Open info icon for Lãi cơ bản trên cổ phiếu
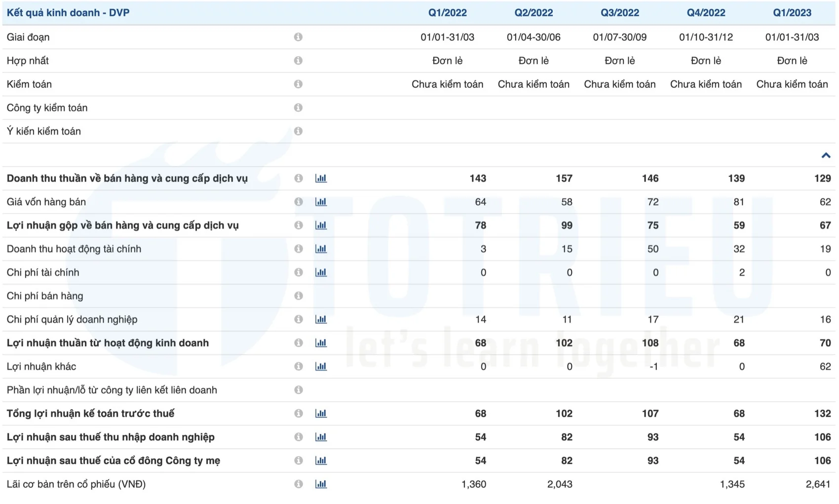 pyautogui.click(x=299, y=484)
